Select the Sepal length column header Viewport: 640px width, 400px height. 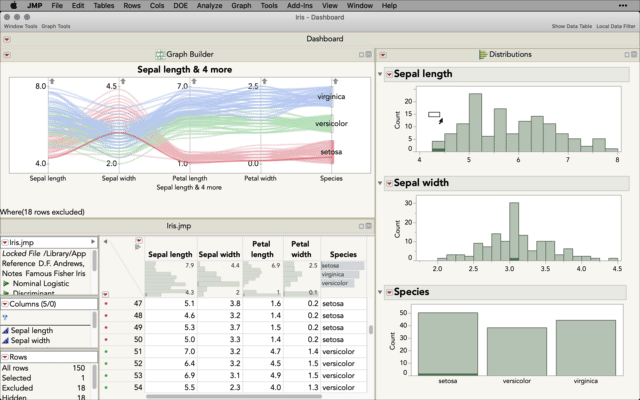point(170,254)
